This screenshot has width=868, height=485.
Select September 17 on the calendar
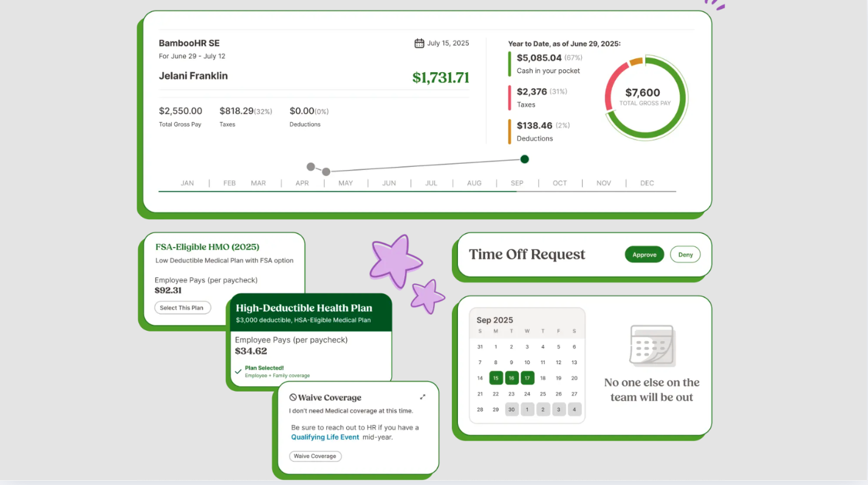(527, 378)
